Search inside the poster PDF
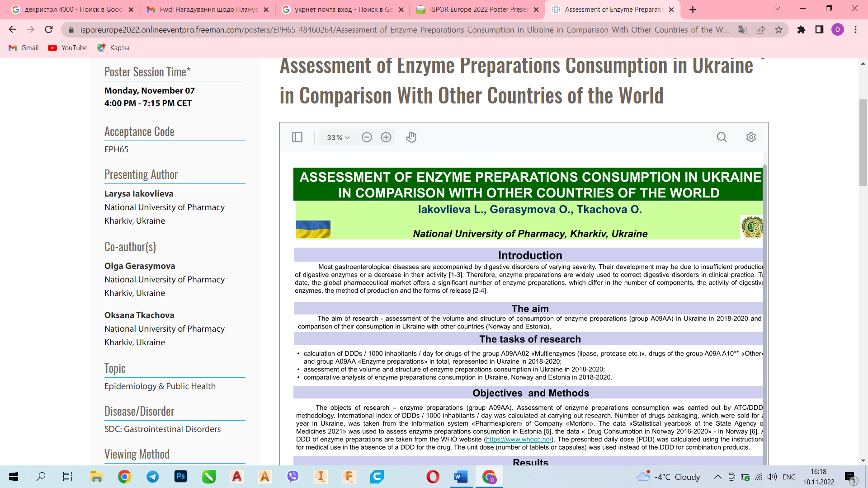The width and height of the screenshot is (868, 488). pos(722,137)
